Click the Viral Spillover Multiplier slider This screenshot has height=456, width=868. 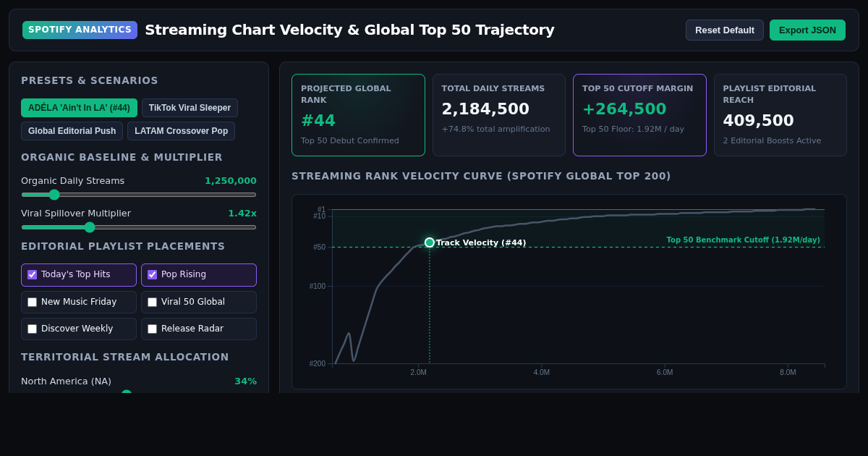[139, 227]
